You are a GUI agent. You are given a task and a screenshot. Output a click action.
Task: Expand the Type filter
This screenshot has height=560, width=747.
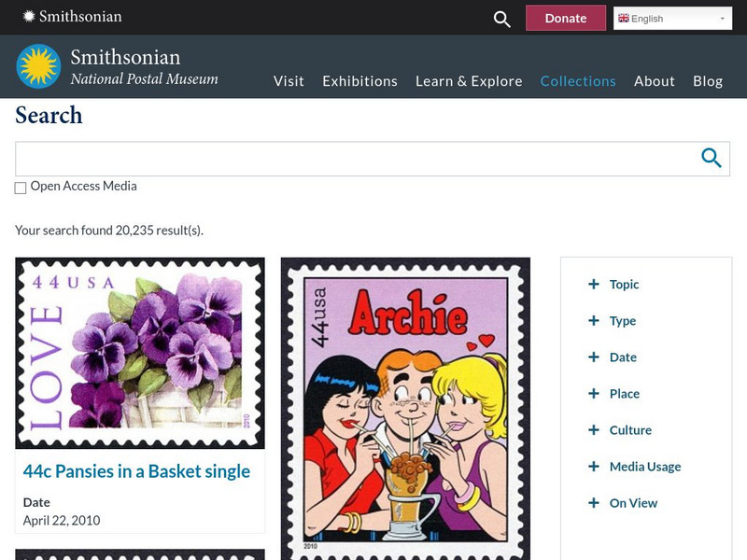coord(623,321)
